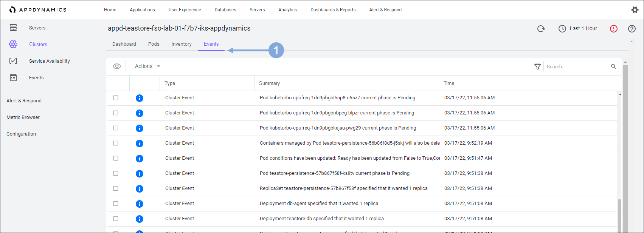The height and width of the screenshot is (233, 644).
Task: Toggle the eye view details button
Action: point(117,66)
